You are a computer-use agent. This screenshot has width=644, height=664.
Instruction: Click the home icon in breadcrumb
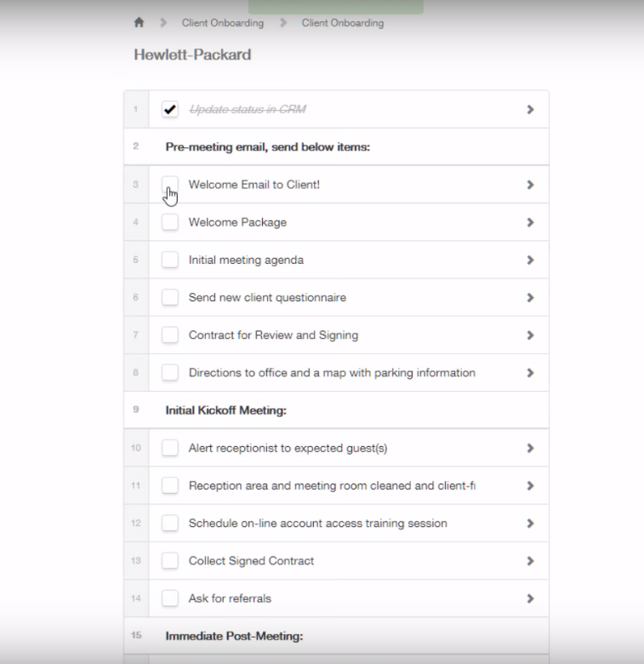pyautogui.click(x=139, y=23)
